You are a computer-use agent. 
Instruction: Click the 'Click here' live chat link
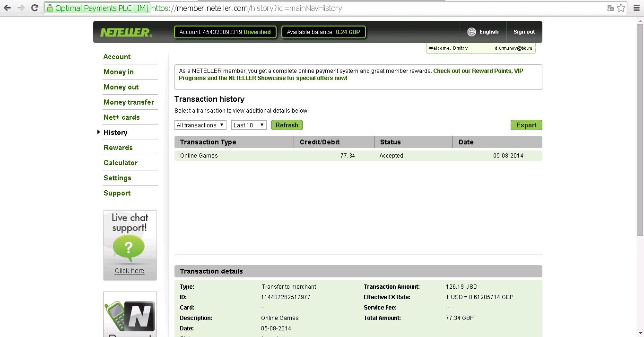pyautogui.click(x=130, y=271)
